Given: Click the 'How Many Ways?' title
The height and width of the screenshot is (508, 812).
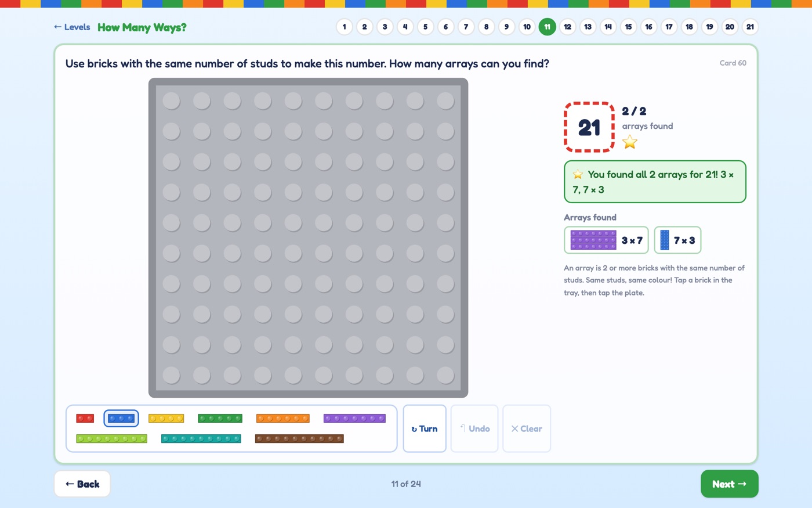Looking at the screenshot, I should point(142,27).
